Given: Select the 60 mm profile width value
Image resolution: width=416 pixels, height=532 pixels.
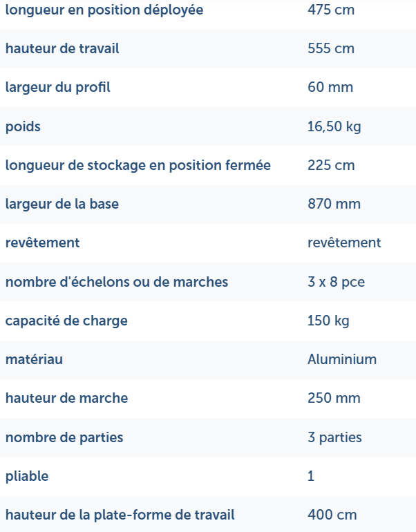Looking at the screenshot, I should 330,87.
